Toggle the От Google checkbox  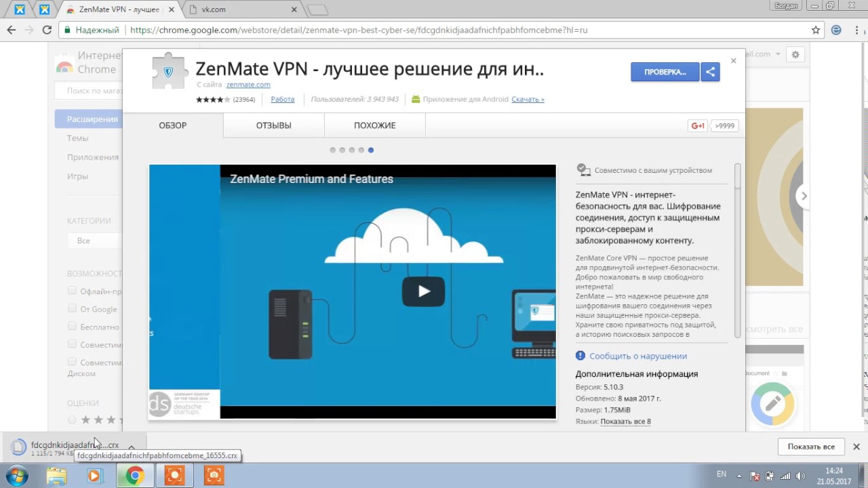tap(72, 308)
